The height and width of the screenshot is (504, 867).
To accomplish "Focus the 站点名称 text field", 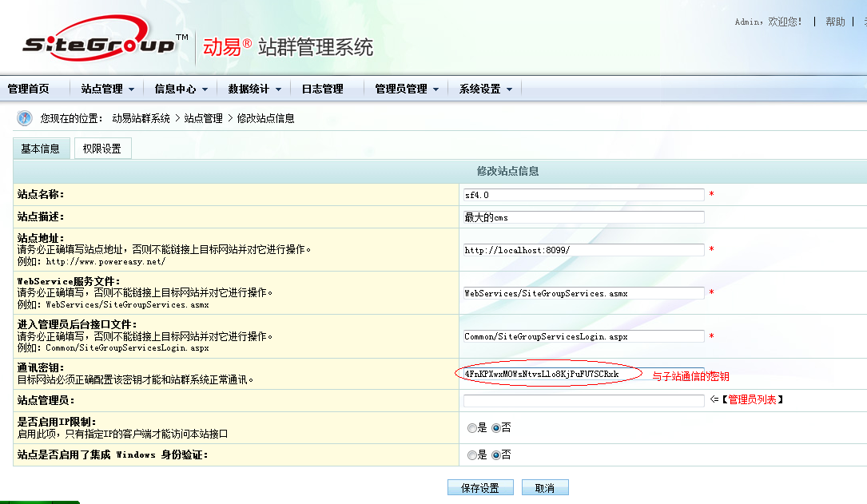I will [x=583, y=195].
